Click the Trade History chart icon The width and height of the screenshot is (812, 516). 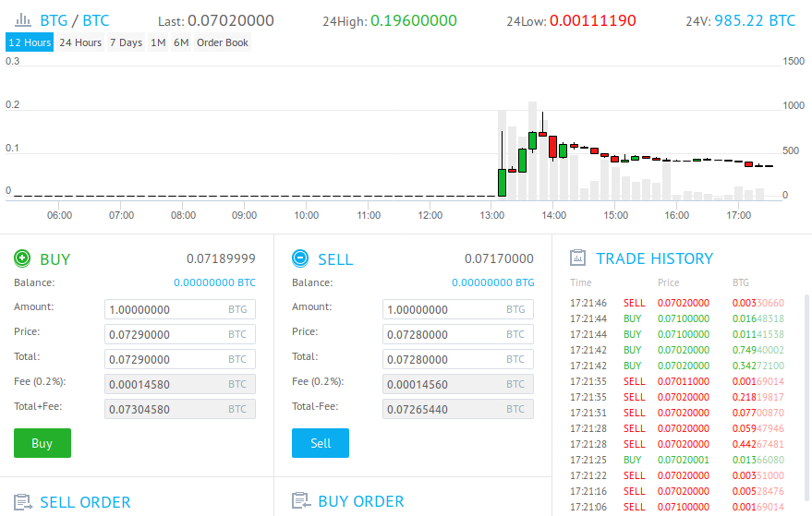point(578,258)
